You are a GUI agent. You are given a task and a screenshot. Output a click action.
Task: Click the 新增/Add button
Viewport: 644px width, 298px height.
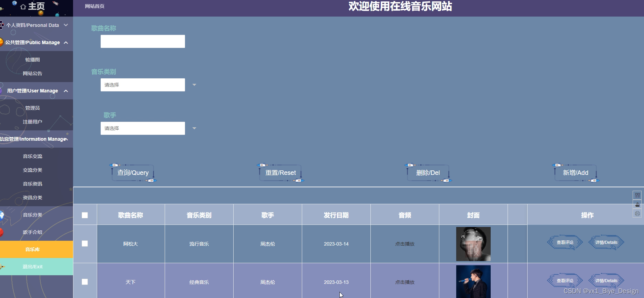pyautogui.click(x=575, y=173)
